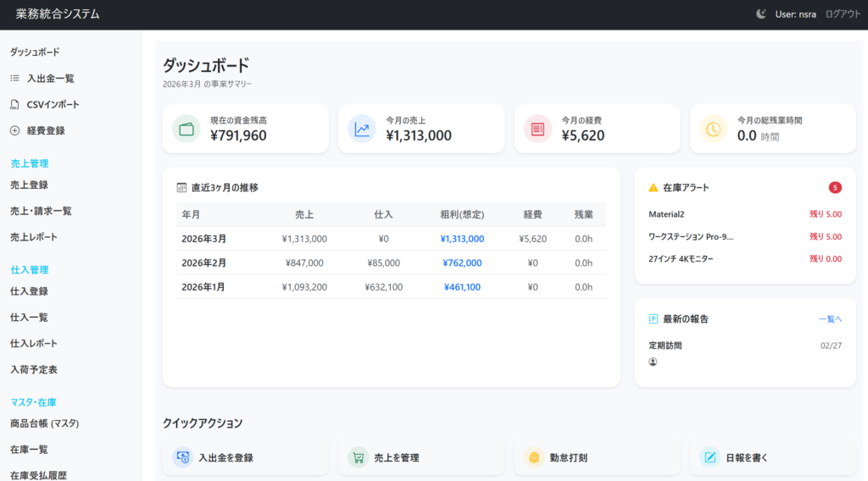Toggle dark mode moon icon
This screenshot has height=481, width=868.
click(761, 14)
